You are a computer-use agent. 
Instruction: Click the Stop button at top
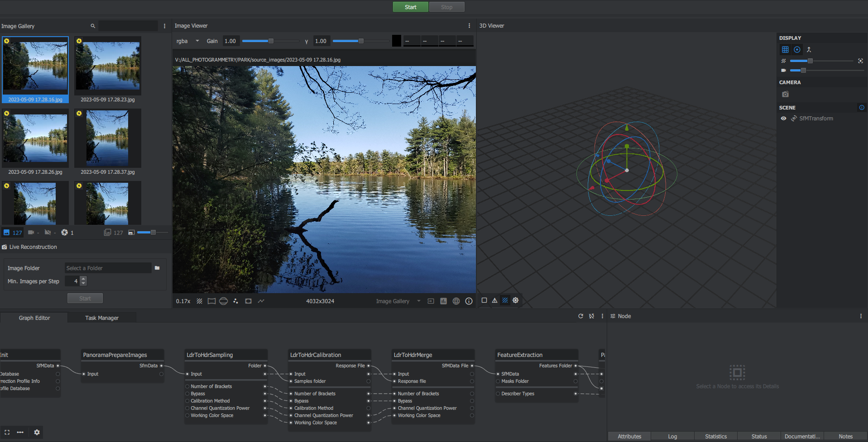point(446,7)
